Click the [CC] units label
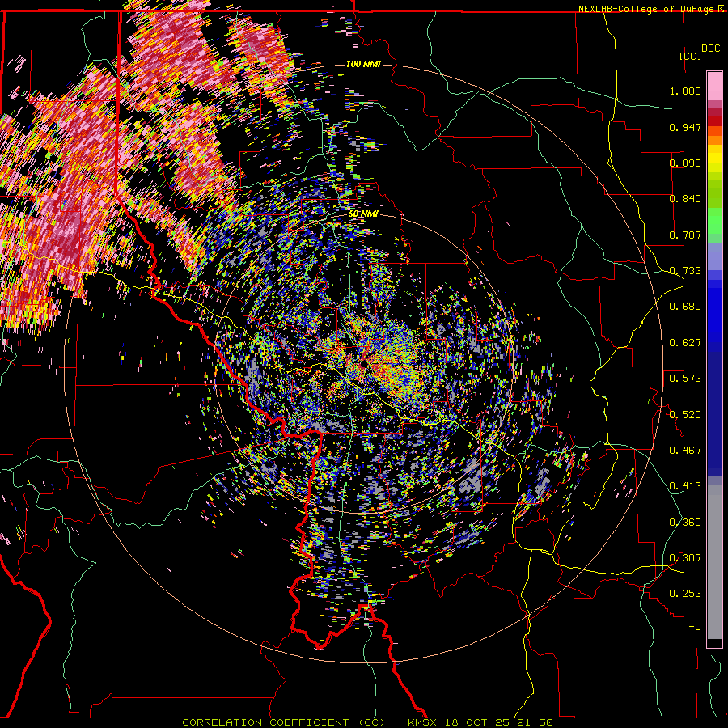Viewport: 728px width, 728px height. pyautogui.click(x=690, y=56)
